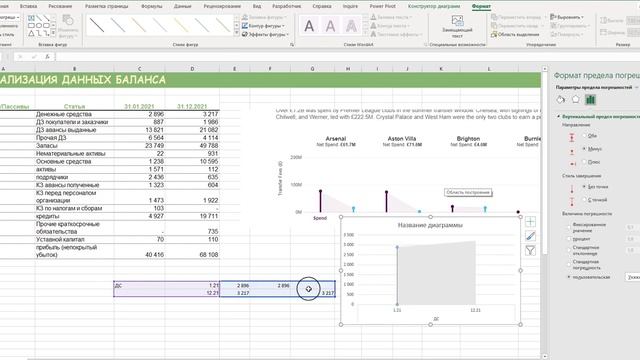
Task: Select the 'Плюс' direction radio button
Action: click(584, 162)
